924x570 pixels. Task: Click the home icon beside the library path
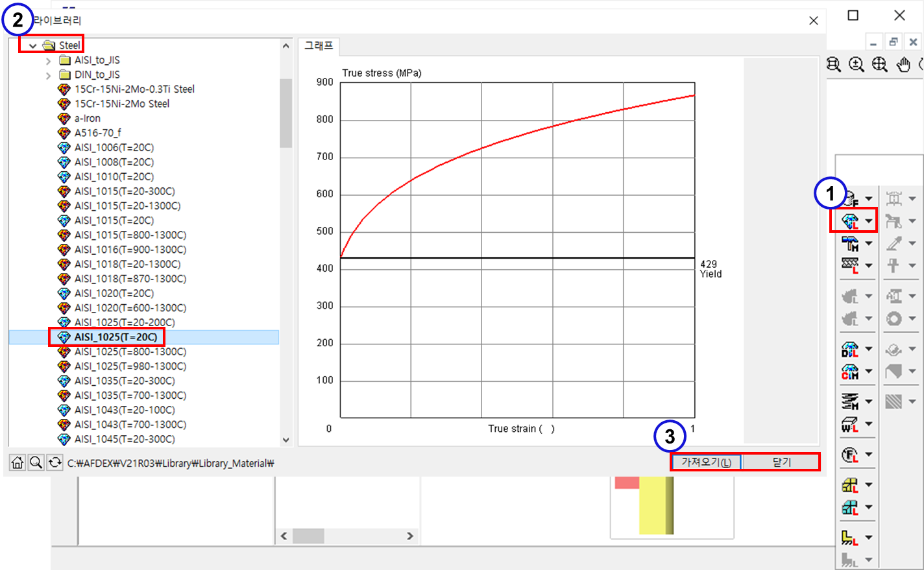(18, 462)
